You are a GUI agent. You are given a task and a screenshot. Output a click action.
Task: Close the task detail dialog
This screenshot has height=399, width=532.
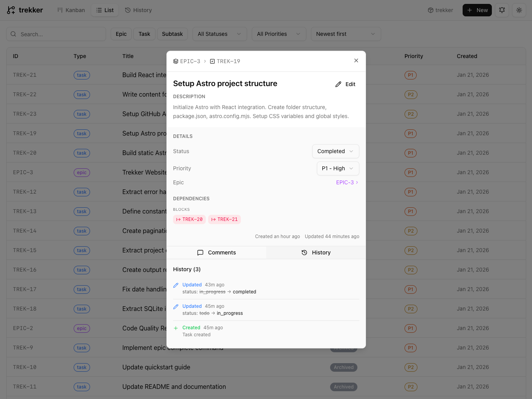356,60
